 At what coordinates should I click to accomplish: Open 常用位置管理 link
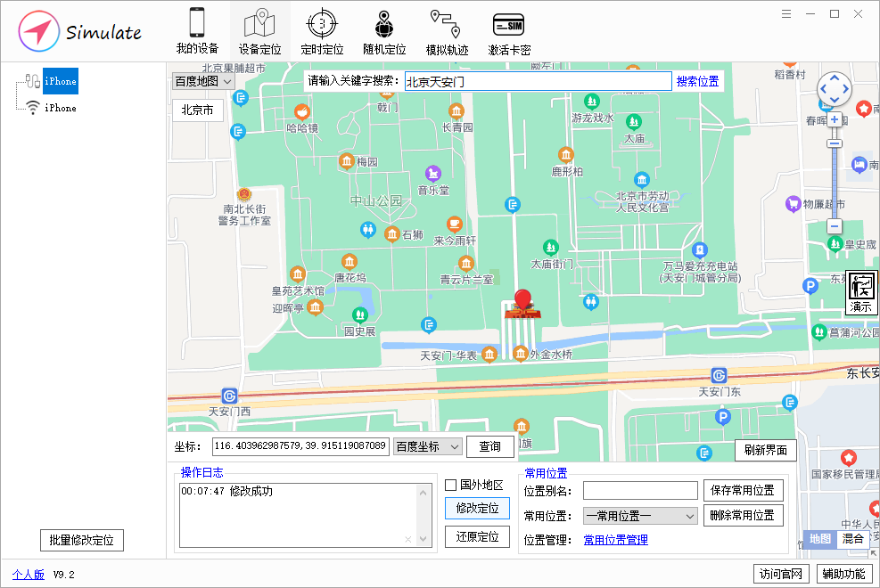coord(616,540)
